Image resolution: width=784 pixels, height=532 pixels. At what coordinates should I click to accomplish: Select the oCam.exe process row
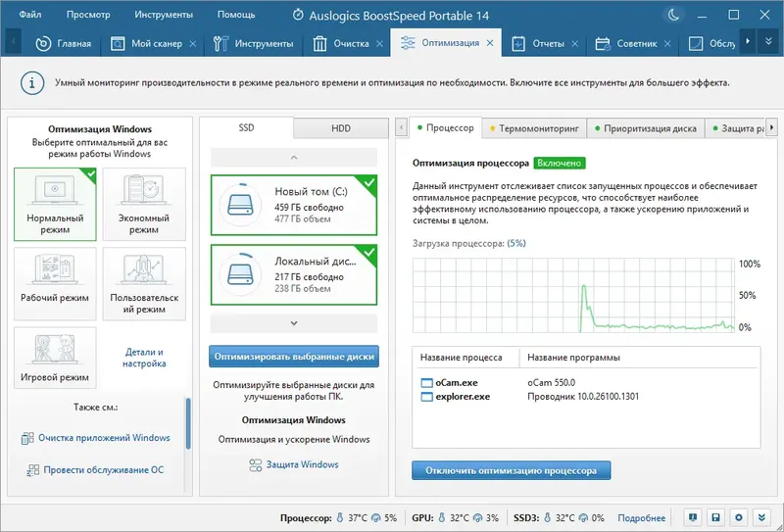tap(586, 383)
